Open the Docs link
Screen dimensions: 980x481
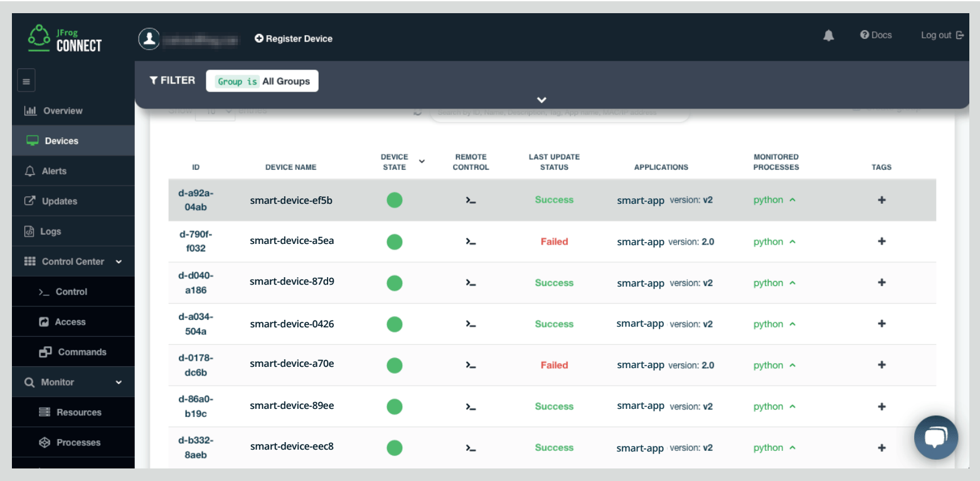click(x=876, y=35)
